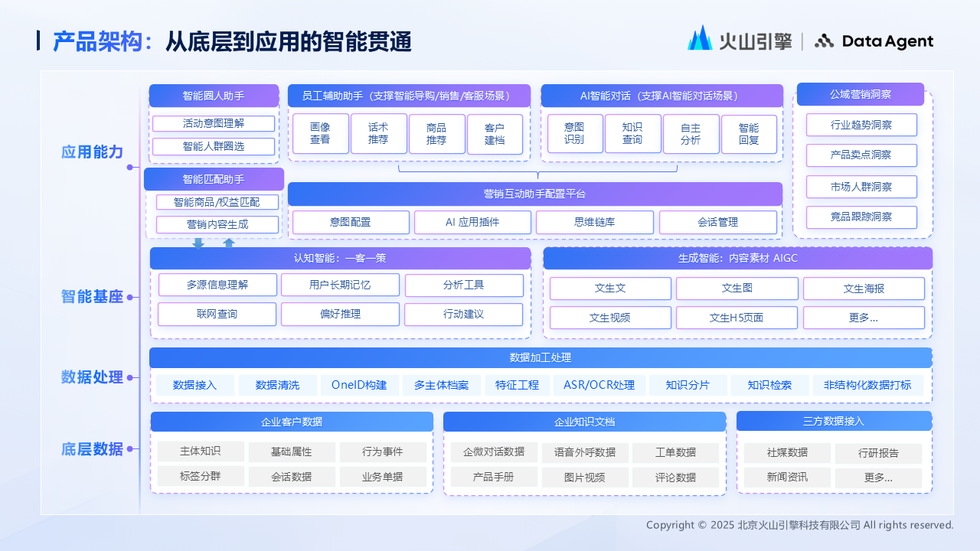Click the 营销内容生成 box
This screenshot has height=551, width=980.
coord(217,224)
